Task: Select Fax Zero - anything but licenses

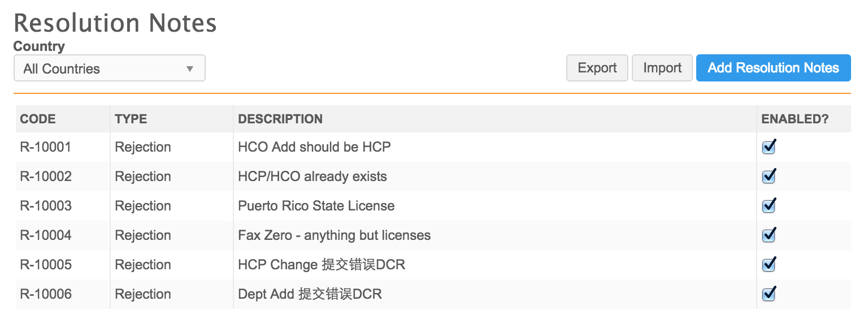Action: pyautogui.click(x=334, y=235)
